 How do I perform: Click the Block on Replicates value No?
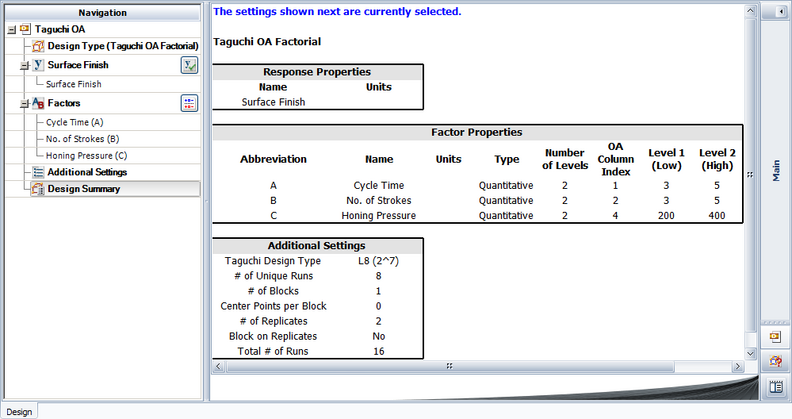coord(379,336)
